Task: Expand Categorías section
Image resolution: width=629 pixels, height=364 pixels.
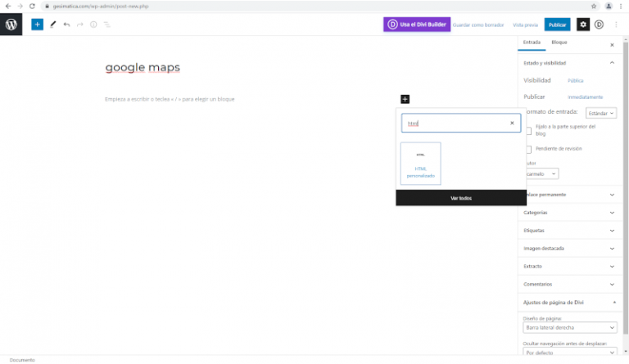Action: (x=569, y=213)
